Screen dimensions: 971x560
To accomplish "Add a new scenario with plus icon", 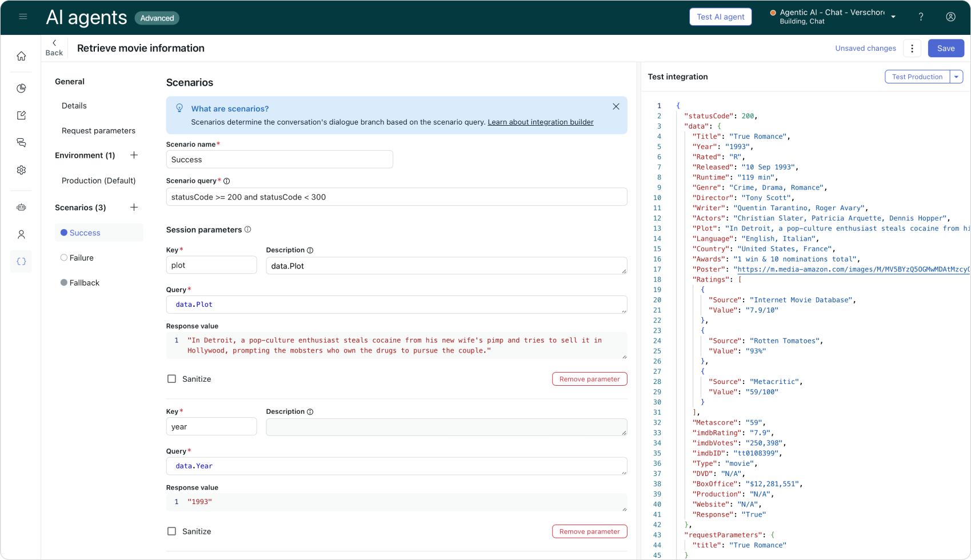I will [x=134, y=207].
